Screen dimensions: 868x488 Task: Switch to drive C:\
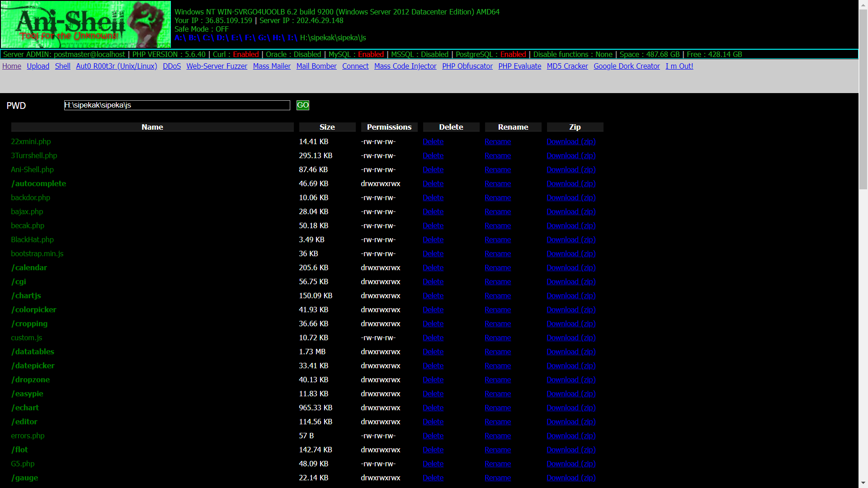pyautogui.click(x=209, y=38)
